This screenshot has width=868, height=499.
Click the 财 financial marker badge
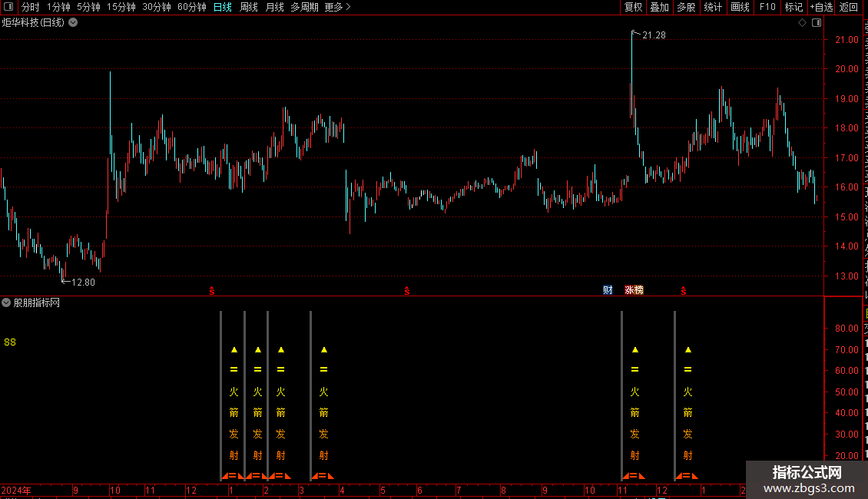(608, 290)
